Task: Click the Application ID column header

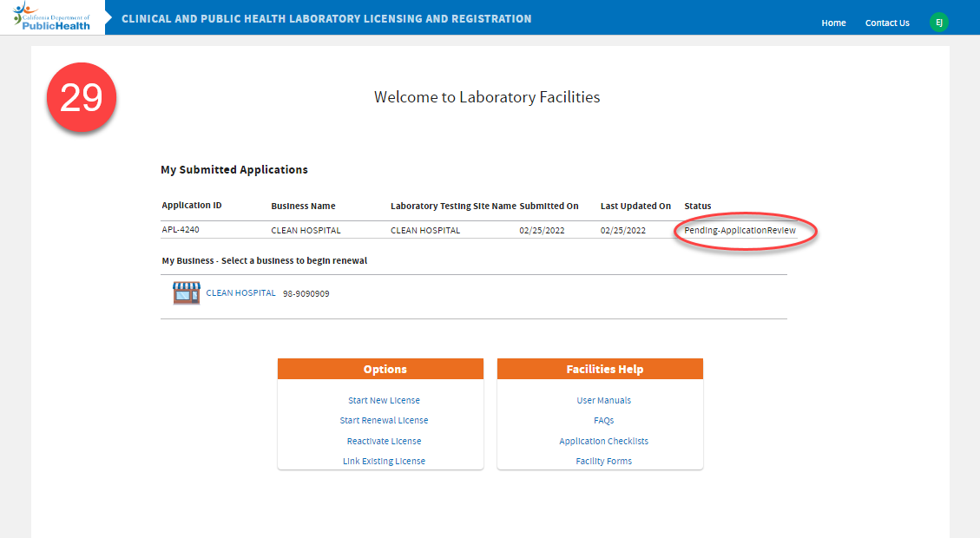Action: 192,206
